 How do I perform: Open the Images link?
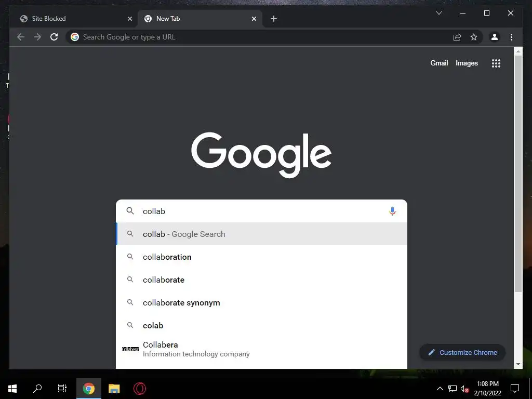tap(467, 63)
